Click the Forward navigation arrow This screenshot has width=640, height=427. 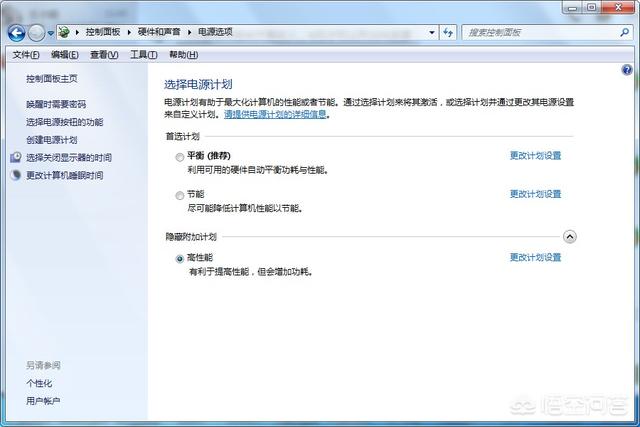point(36,33)
